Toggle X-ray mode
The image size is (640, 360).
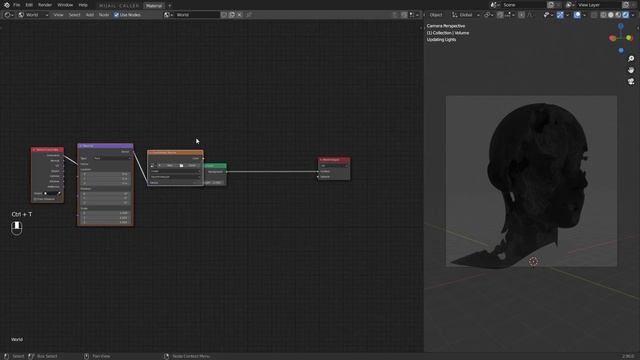coord(594,15)
